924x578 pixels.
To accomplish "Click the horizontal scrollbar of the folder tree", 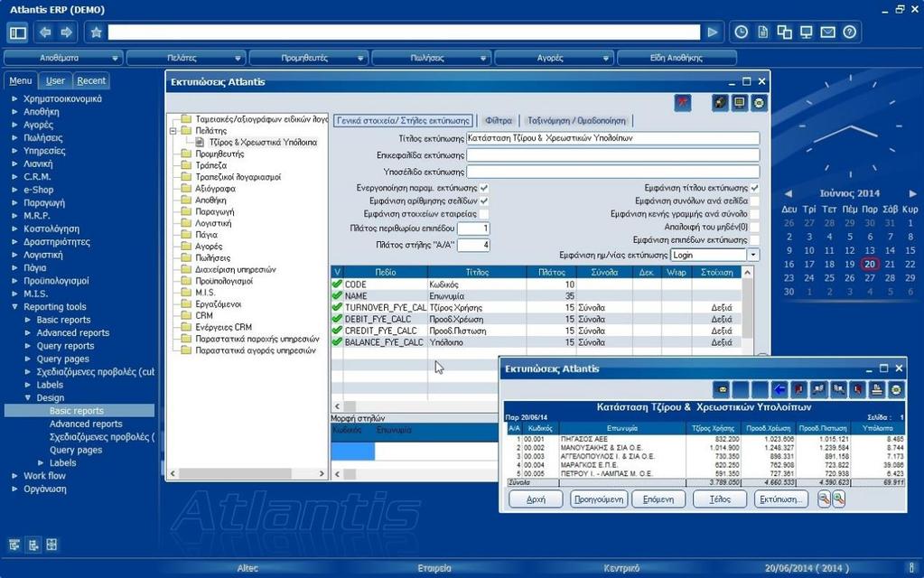I will click(247, 474).
